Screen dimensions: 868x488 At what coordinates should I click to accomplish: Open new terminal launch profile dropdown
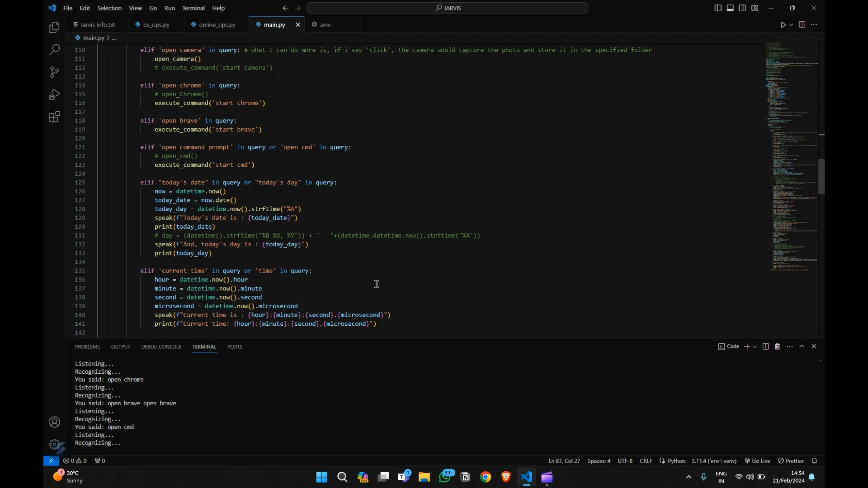point(755,347)
